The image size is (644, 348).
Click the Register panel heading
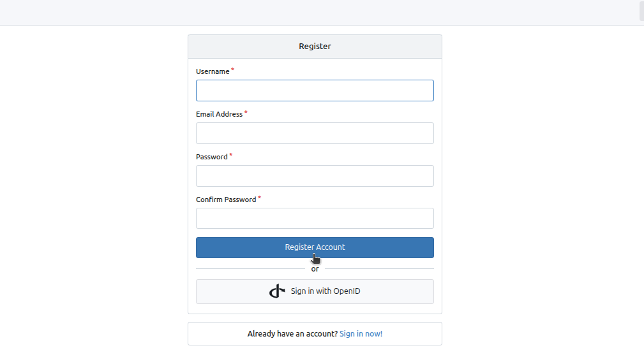[315, 47]
